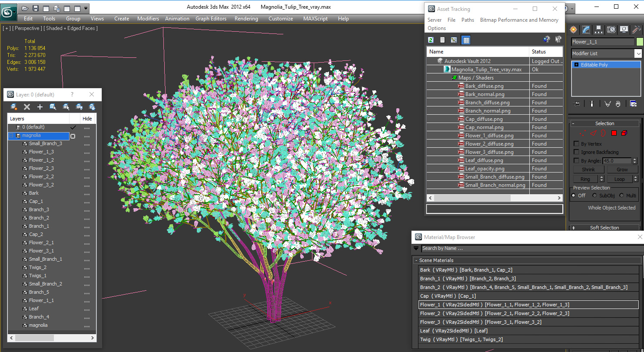The image size is (644, 352).
Task: Click Show End Result toggle icon
Action: [591, 103]
